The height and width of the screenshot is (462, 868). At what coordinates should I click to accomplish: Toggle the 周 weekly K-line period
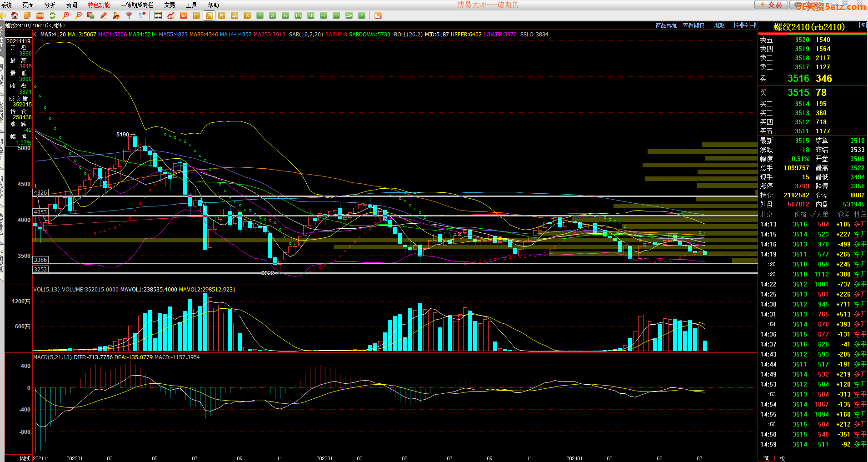point(209,15)
